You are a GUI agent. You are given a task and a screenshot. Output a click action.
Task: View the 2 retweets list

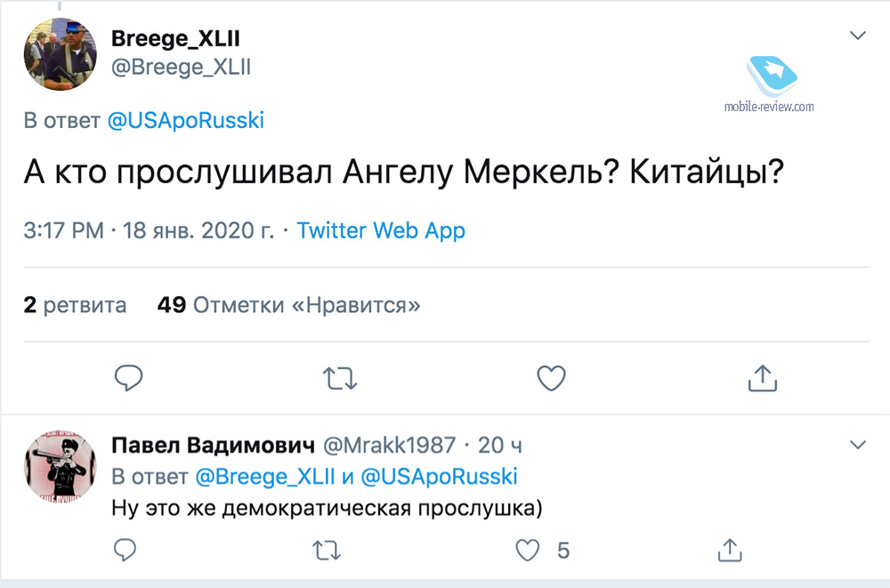pyautogui.click(x=75, y=305)
